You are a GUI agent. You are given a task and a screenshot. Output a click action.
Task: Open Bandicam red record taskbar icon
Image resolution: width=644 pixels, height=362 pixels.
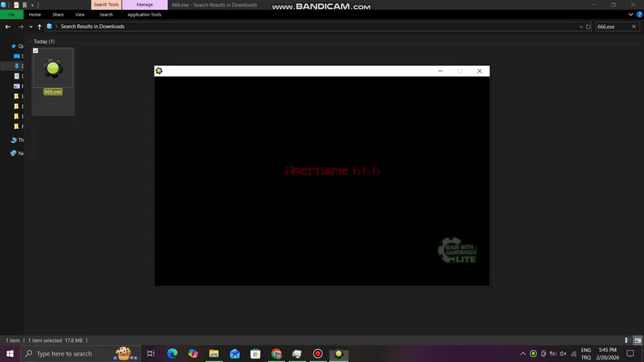(318, 353)
